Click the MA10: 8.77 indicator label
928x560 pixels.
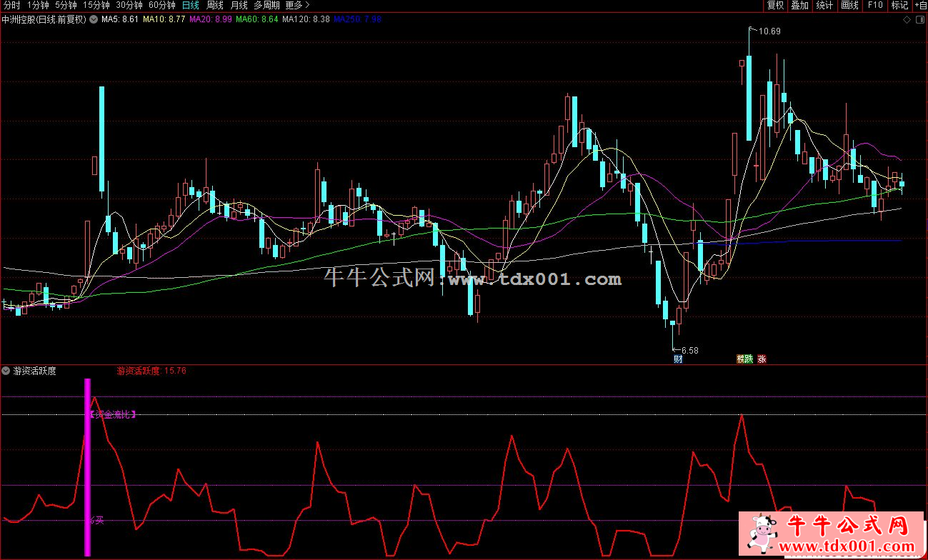164,20
